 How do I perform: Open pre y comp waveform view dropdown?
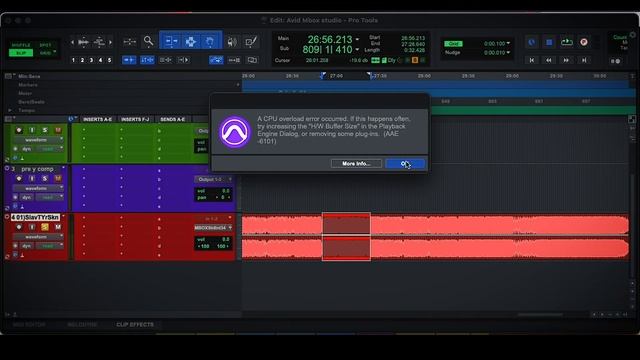pos(37,188)
